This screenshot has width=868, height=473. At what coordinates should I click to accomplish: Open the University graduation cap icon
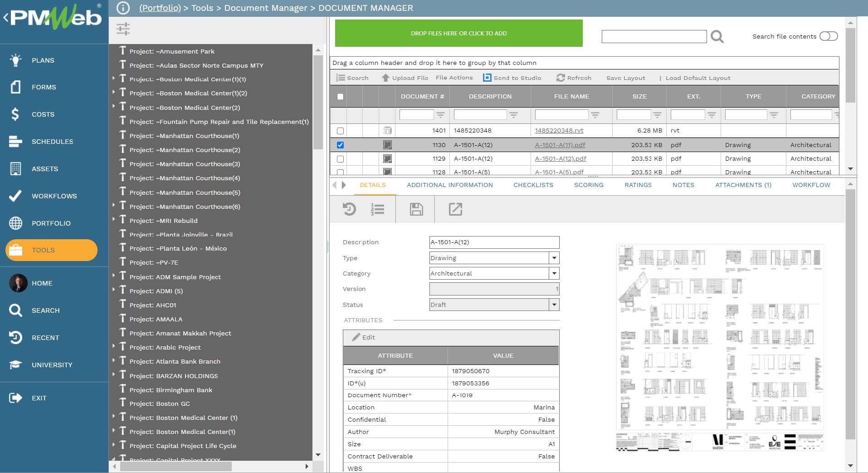pos(15,365)
